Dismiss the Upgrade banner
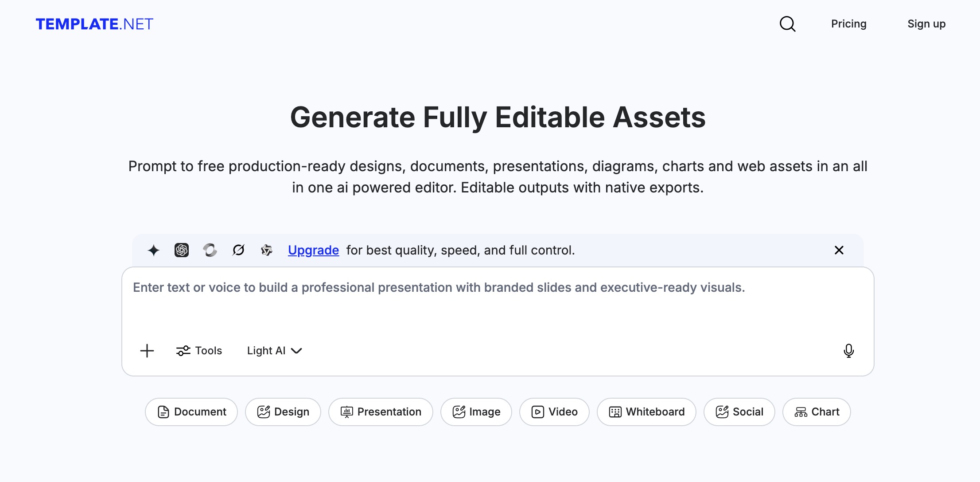980x482 pixels. [839, 250]
